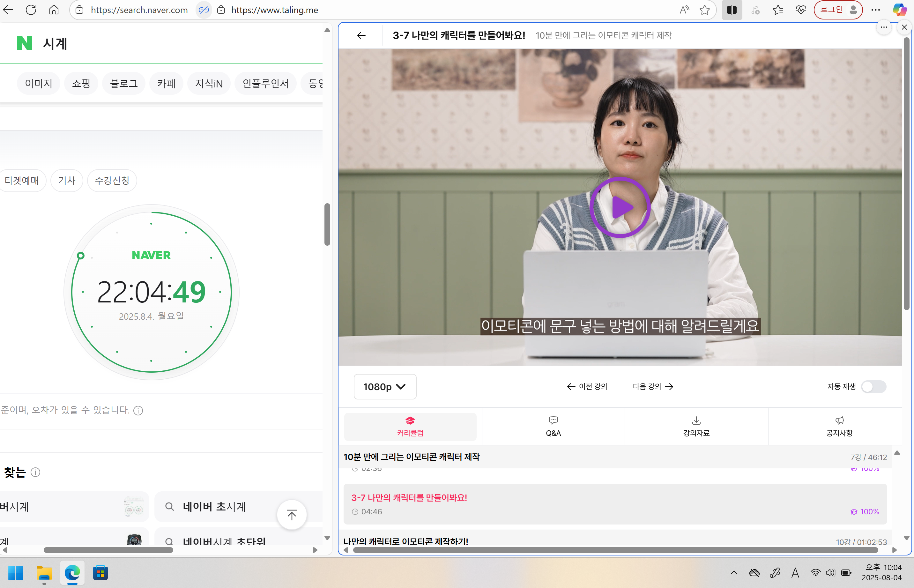Click the Q&A speech bubble icon
The width and height of the screenshot is (914, 588).
pyautogui.click(x=553, y=421)
